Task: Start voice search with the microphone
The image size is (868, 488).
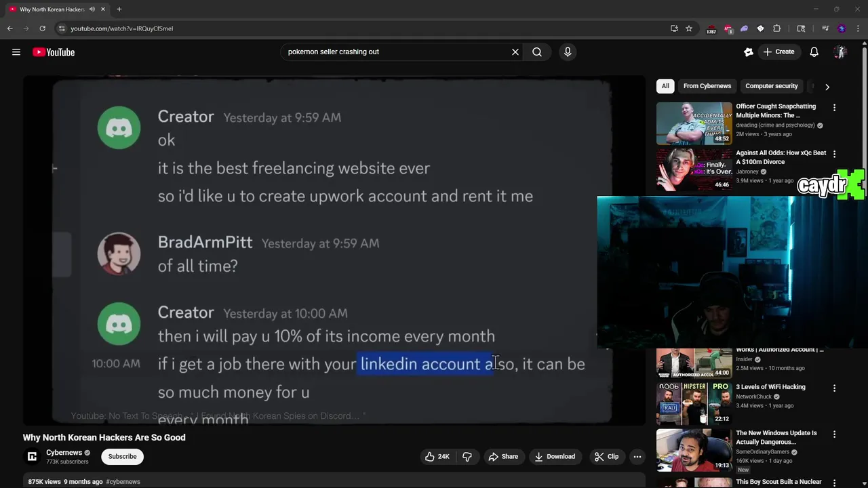Action: coord(568,52)
